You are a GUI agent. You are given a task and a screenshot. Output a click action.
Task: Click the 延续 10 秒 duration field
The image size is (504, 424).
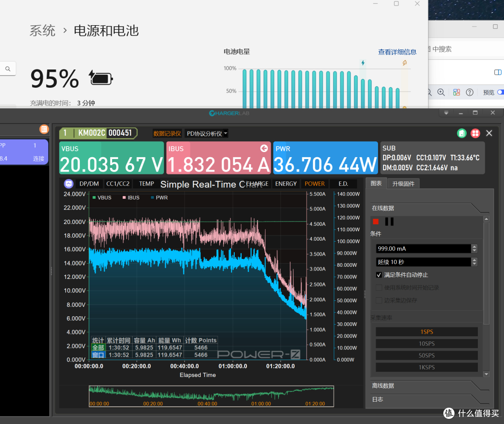coord(423,262)
